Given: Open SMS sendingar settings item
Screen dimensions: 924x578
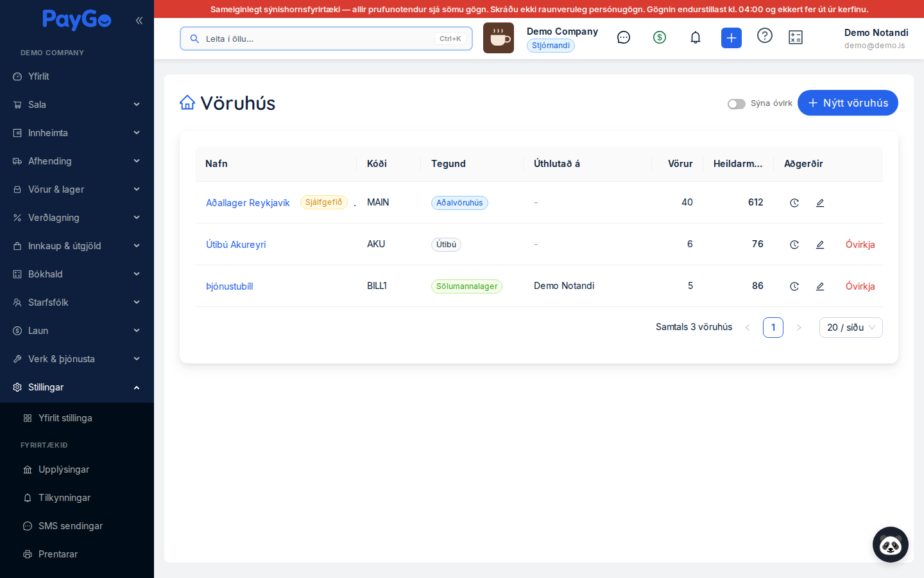Looking at the screenshot, I should coord(77,526).
